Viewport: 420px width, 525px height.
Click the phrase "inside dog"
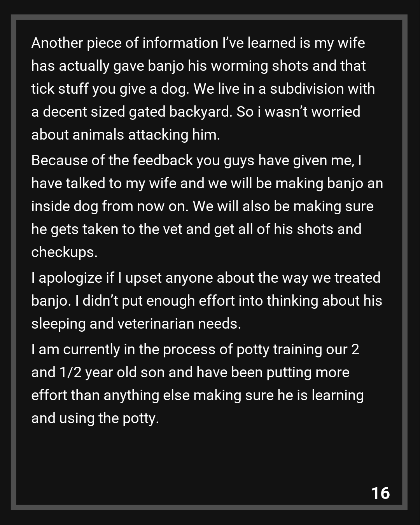coord(65,206)
